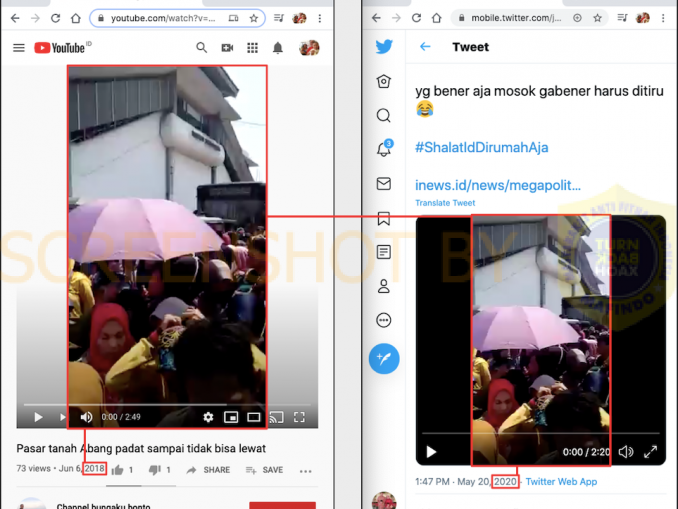Click Translate Tweet
678x509 pixels.
445,203
